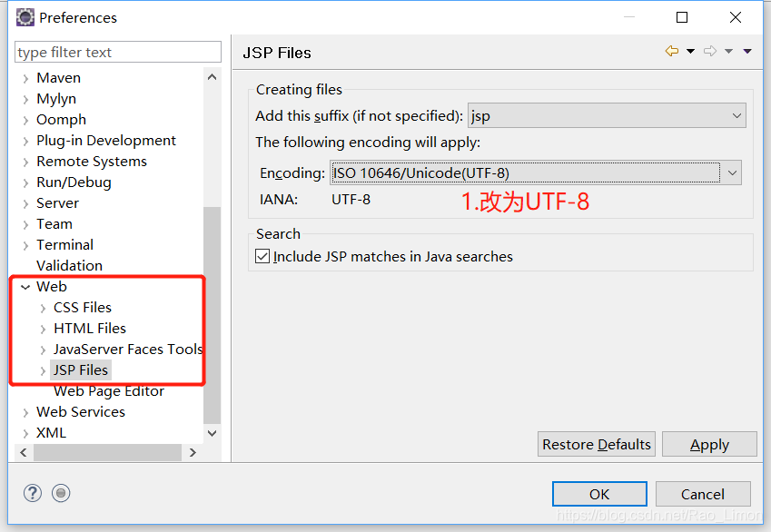Expand the JSP Files node

point(44,370)
